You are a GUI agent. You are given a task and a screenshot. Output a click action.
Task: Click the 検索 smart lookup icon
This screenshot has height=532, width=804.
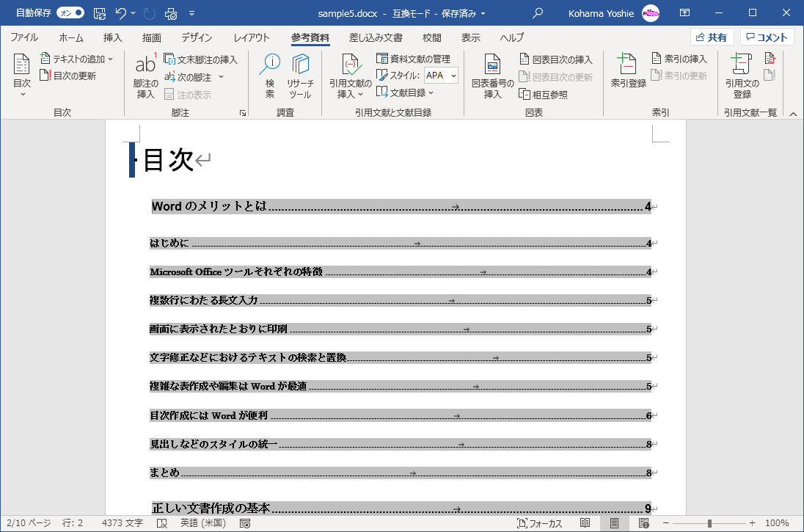(x=270, y=76)
